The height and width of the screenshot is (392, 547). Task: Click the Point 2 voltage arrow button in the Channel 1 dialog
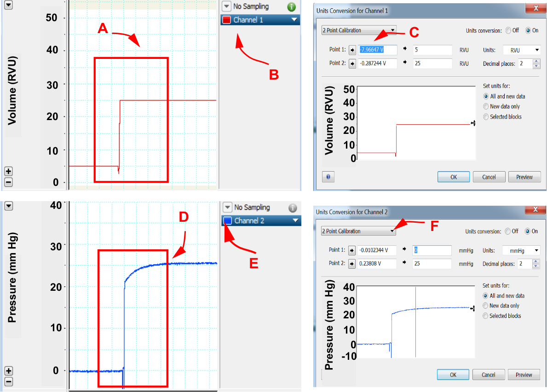352,63
